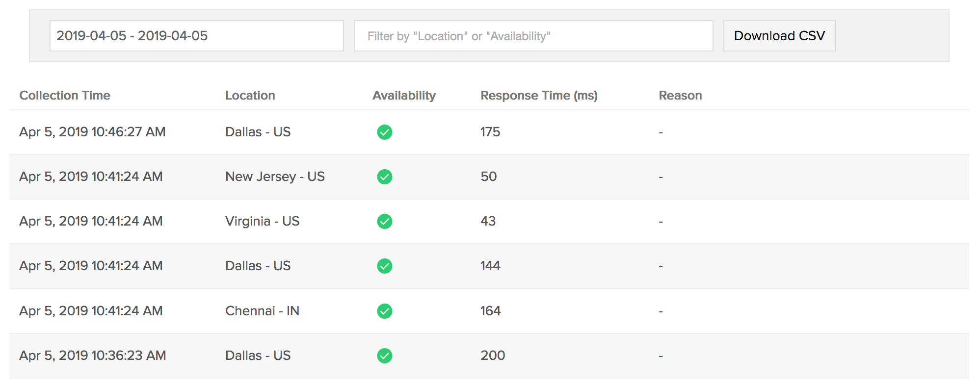
Task: Focus the Location or Availability filter box
Action: (533, 36)
